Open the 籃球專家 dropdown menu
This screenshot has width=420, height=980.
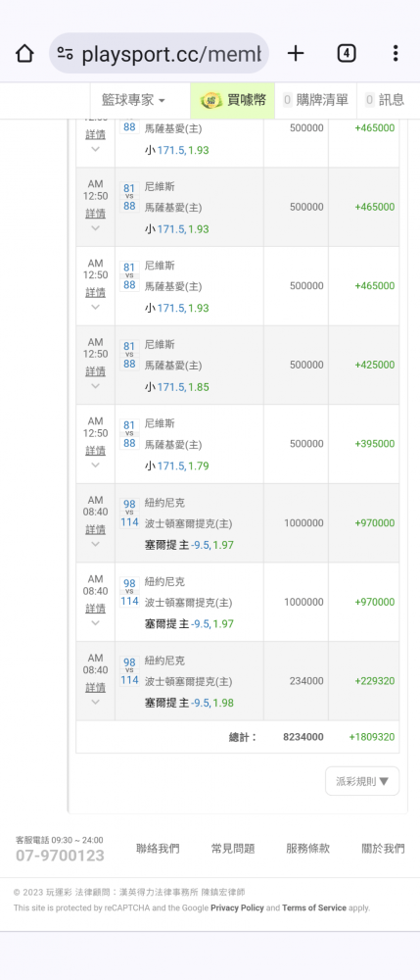click(133, 100)
